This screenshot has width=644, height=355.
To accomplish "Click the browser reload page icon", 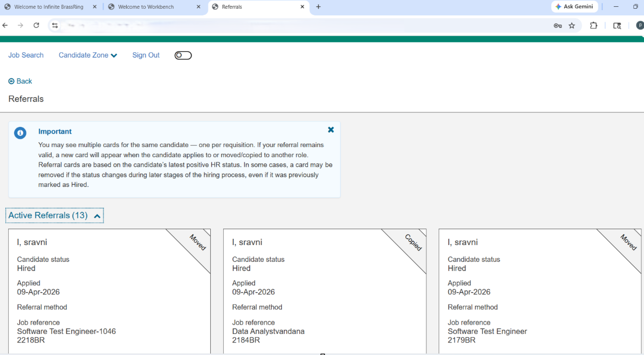I will tap(36, 25).
